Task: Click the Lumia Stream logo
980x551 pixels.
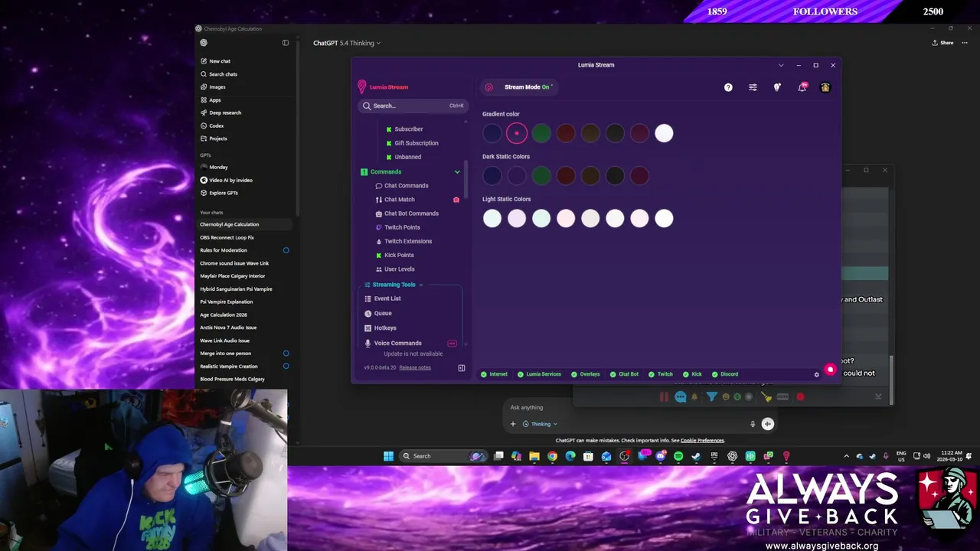Action: click(384, 87)
